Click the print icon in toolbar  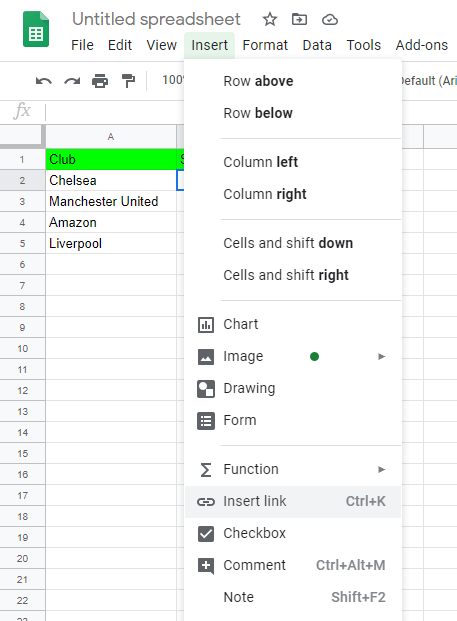coord(100,81)
